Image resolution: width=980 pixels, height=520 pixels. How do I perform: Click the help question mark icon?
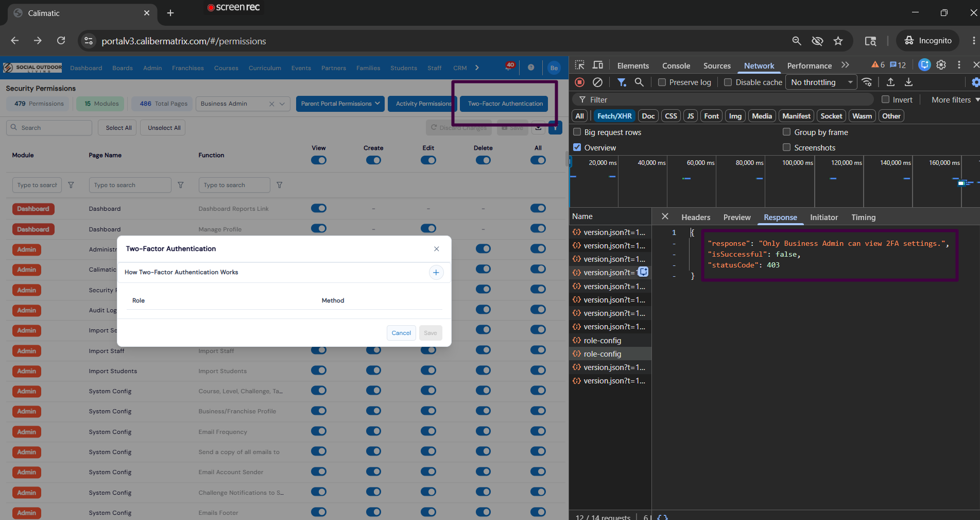[531, 68]
